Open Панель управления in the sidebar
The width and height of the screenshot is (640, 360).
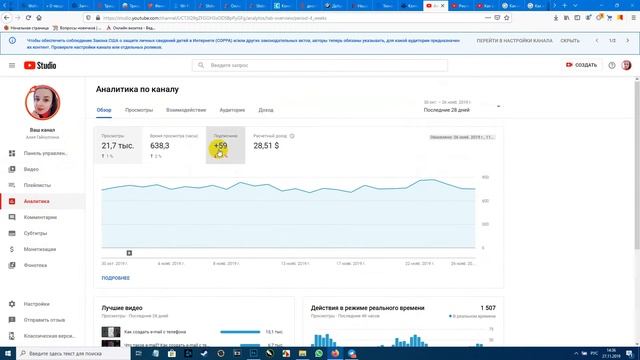click(x=42, y=153)
